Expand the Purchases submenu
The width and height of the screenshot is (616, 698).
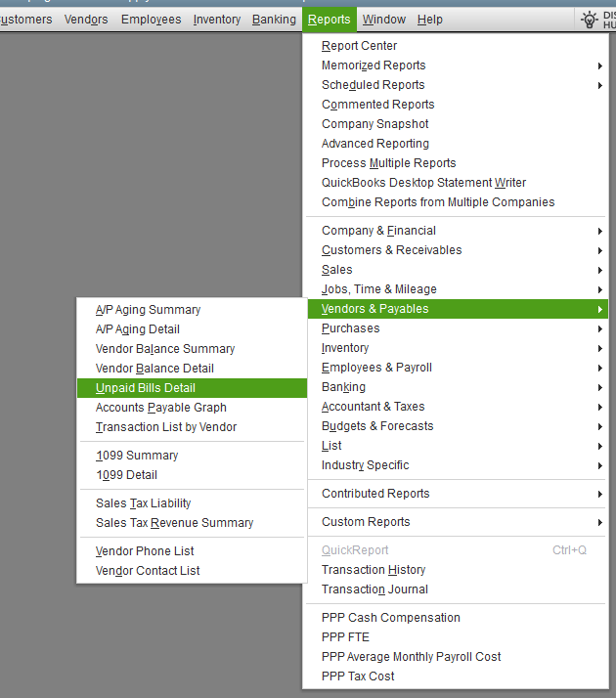tap(456, 328)
